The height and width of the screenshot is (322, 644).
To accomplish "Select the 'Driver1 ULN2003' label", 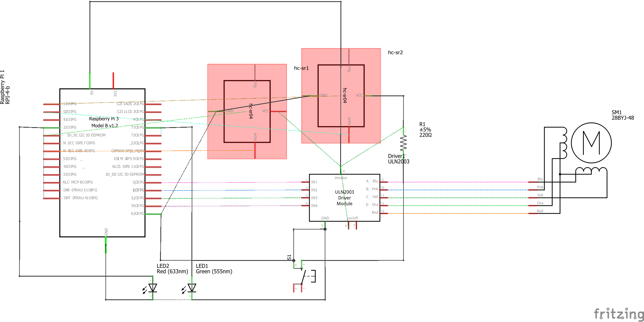I will [x=399, y=159].
